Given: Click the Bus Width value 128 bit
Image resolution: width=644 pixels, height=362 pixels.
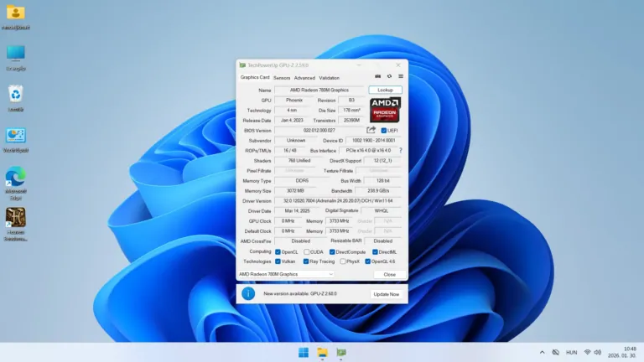Looking at the screenshot, I should [382, 181].
